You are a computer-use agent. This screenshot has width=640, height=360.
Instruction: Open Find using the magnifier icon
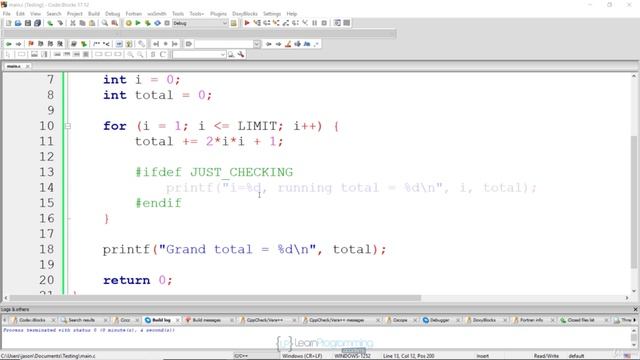105,23
